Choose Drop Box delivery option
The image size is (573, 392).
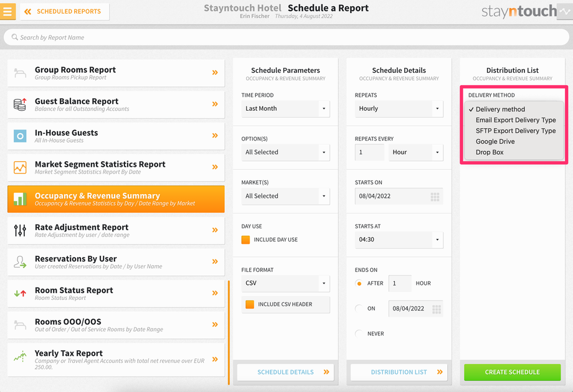coord(490,152)
